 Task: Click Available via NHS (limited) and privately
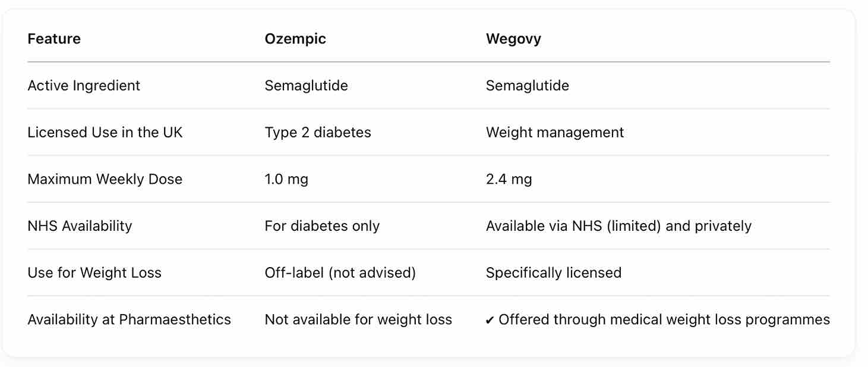[x=618, y=226]
